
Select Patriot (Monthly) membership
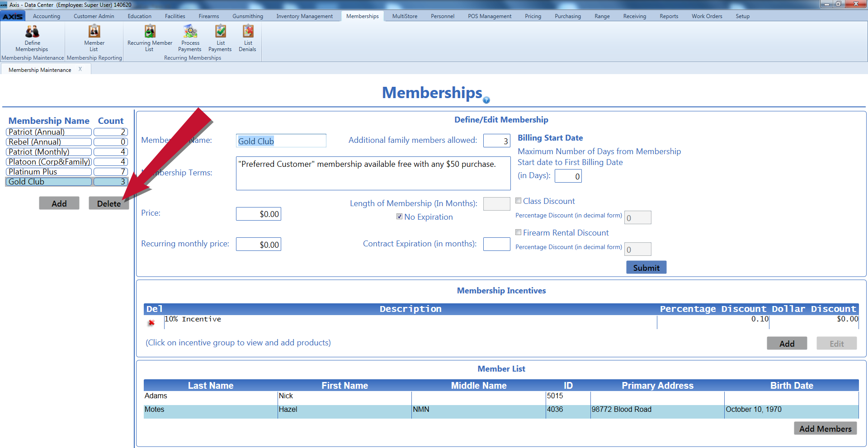(x=49, y=152)
